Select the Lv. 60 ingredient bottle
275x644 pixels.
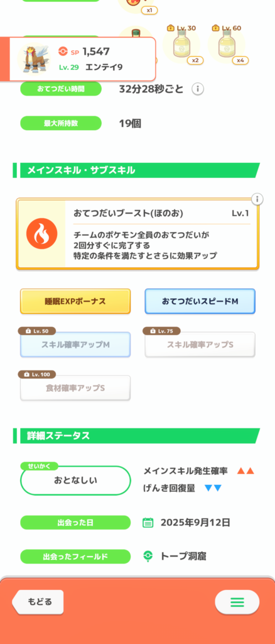[x=227, y=45]
